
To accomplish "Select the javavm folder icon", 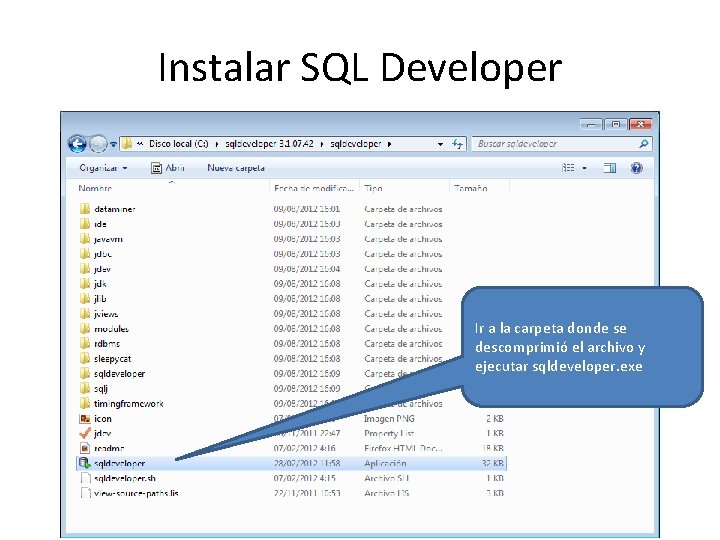I will click(84, 239).
